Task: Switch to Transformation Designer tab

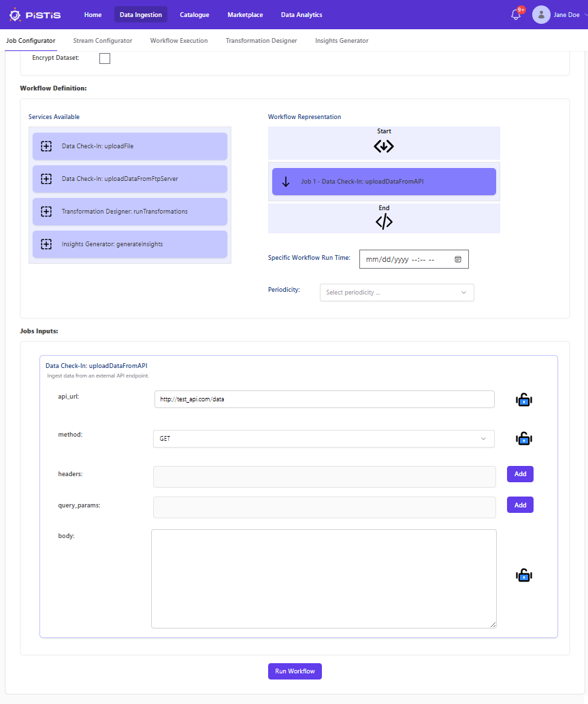Action: (261, 40)
